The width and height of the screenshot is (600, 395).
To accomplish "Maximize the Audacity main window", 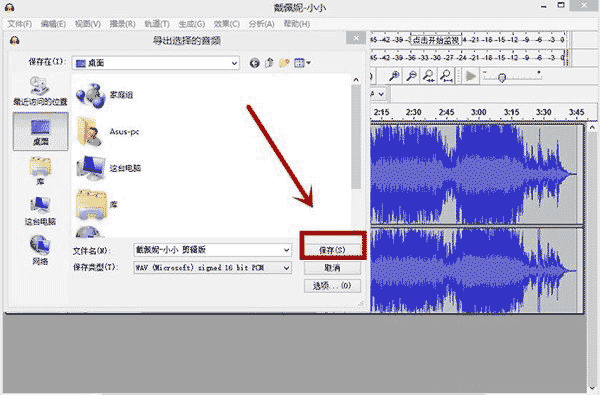I will pyautogui.click(x=561, y=6).
